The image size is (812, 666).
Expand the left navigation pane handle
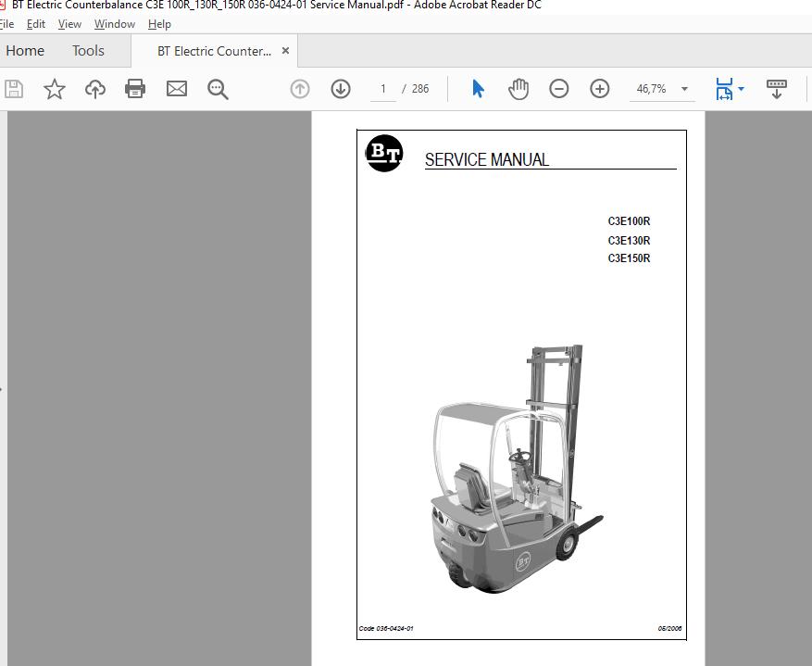click(x=2, y=388)
